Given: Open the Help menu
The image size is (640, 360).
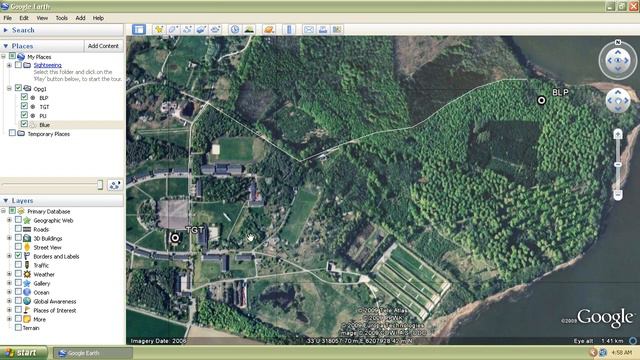Looking at the screenshot, I should click(98, 18).
